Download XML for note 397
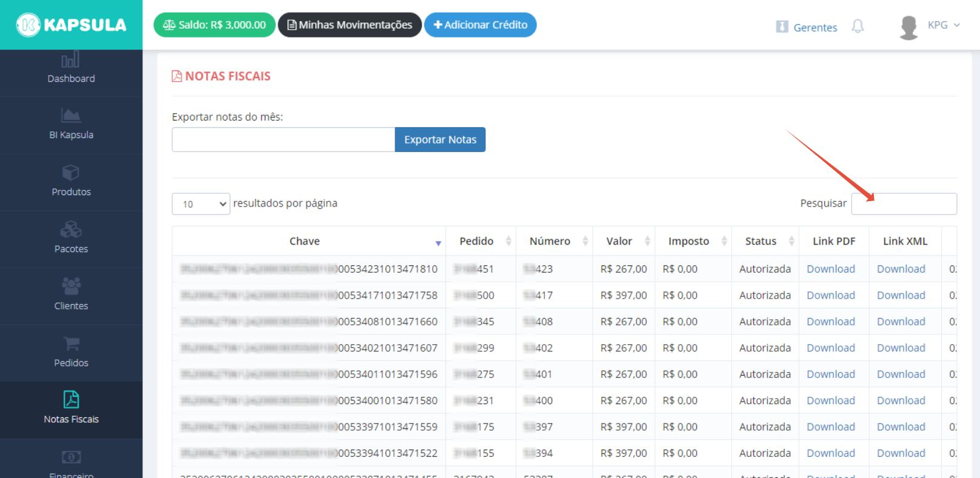This screenshot has height=478, width=980. click(901, 427)
